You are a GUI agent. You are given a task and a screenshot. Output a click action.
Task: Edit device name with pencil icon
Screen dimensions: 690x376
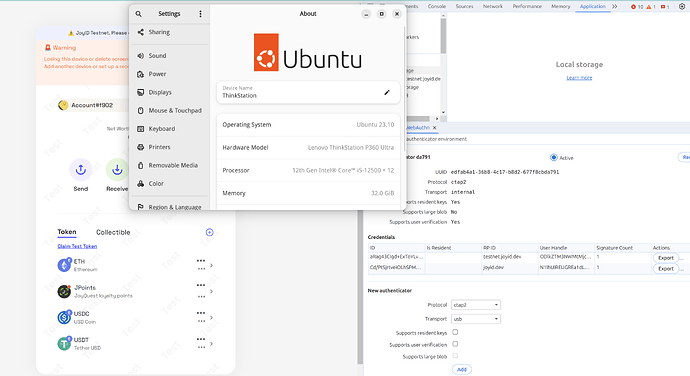pos(387,92)
